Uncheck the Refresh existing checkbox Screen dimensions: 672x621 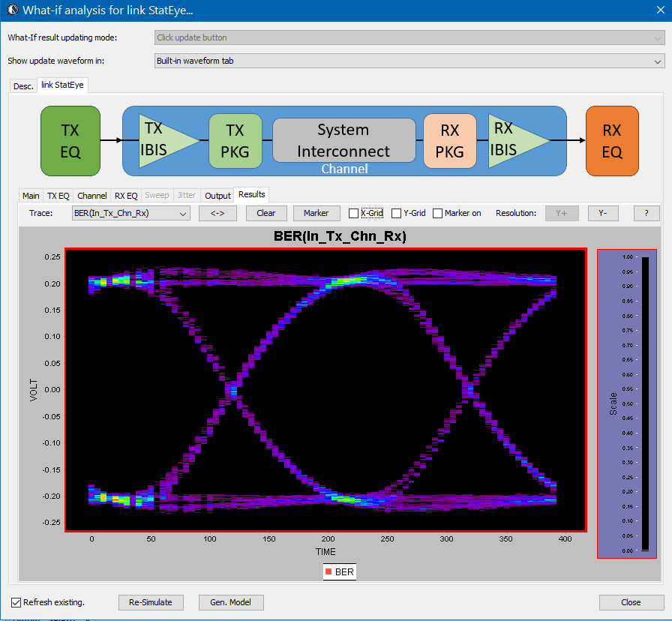point(16,602)
